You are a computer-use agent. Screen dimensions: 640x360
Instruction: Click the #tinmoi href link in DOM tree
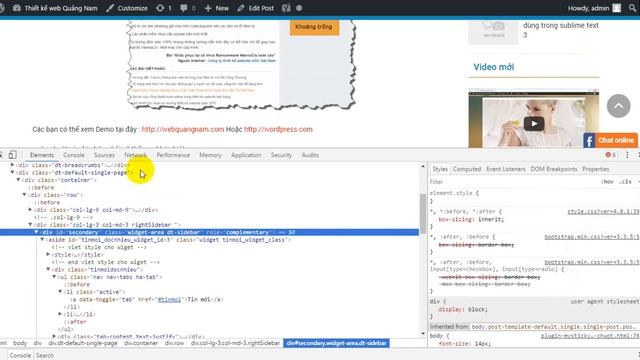point(169,299)
